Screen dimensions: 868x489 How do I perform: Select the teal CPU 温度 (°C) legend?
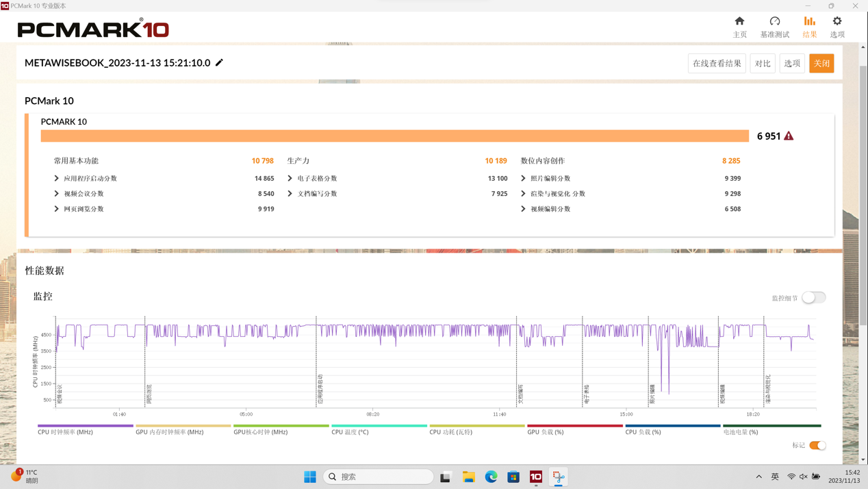click(x=379, y=430)
